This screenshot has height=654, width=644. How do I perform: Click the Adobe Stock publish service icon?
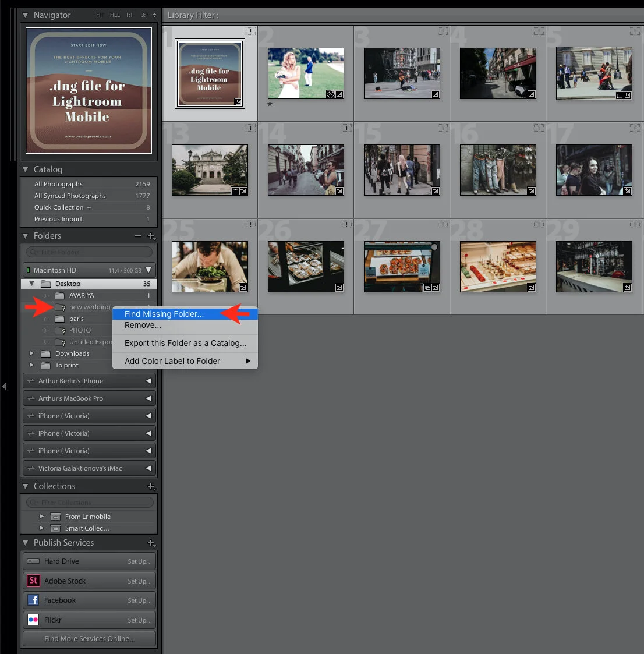[x=33, y=581]
